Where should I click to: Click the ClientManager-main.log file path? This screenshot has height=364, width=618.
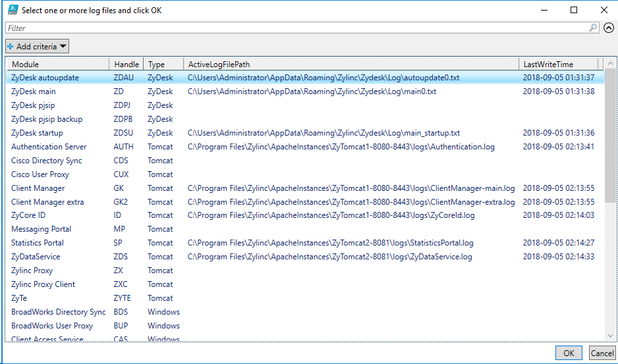[351, 188]
